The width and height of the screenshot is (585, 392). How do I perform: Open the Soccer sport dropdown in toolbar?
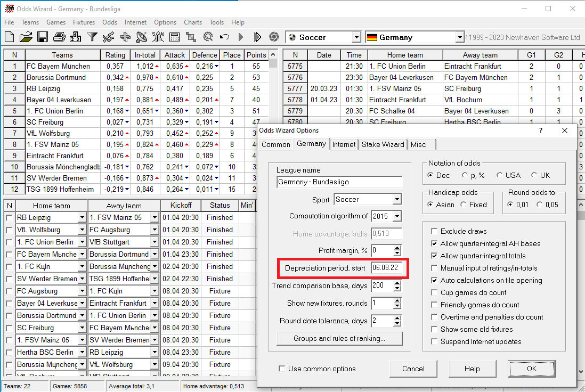[356, 37]
